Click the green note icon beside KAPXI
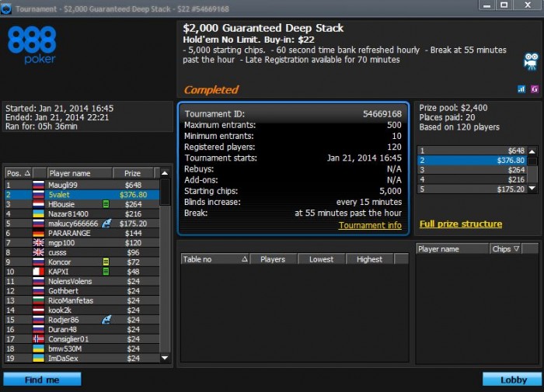This screenshot has height=392, width=544. tap(106, 272)
